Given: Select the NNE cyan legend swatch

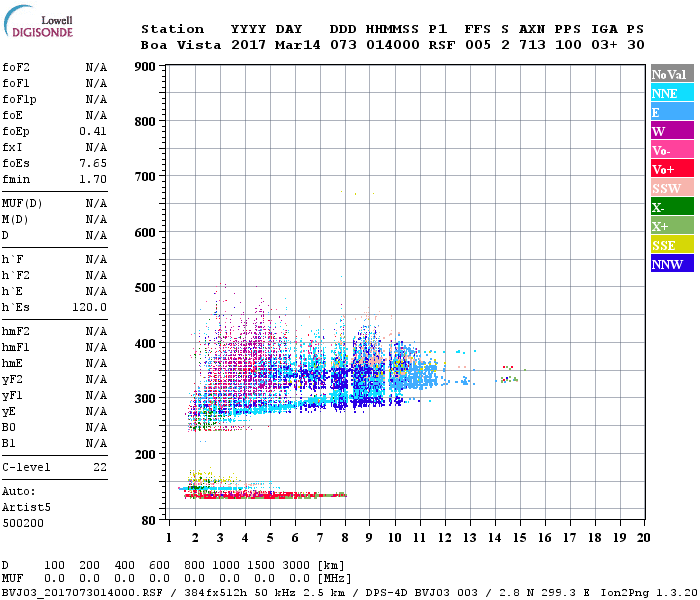Looking at the screenshot, I should point(672,93).
